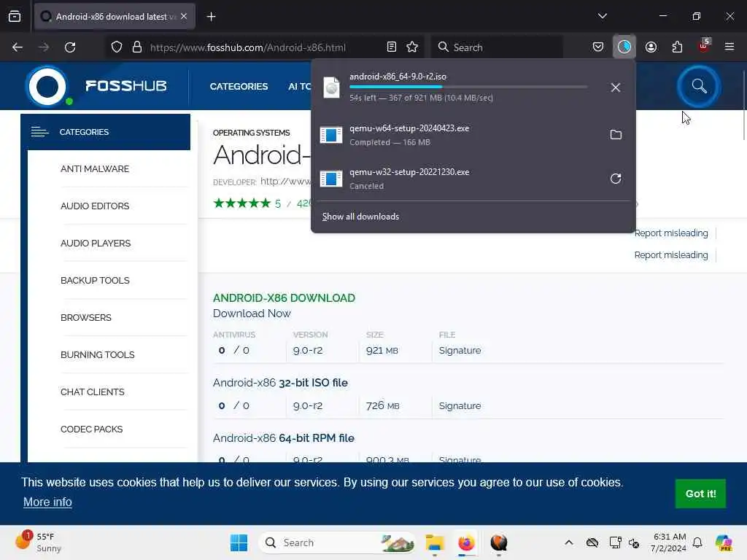This screenshot has width=747, height=560.
Task: Click Android-x86 32-bit ISO file link
Action: [x=280, y=383]
